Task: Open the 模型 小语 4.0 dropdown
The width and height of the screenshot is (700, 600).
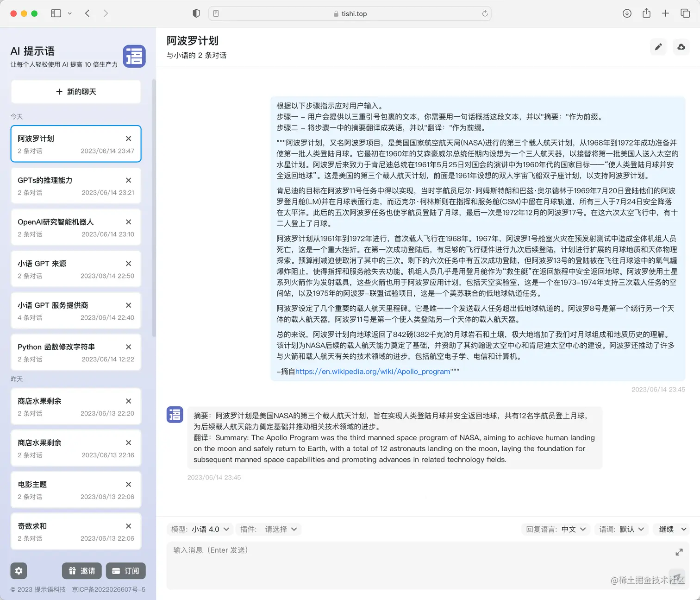Action: (200, 529)
